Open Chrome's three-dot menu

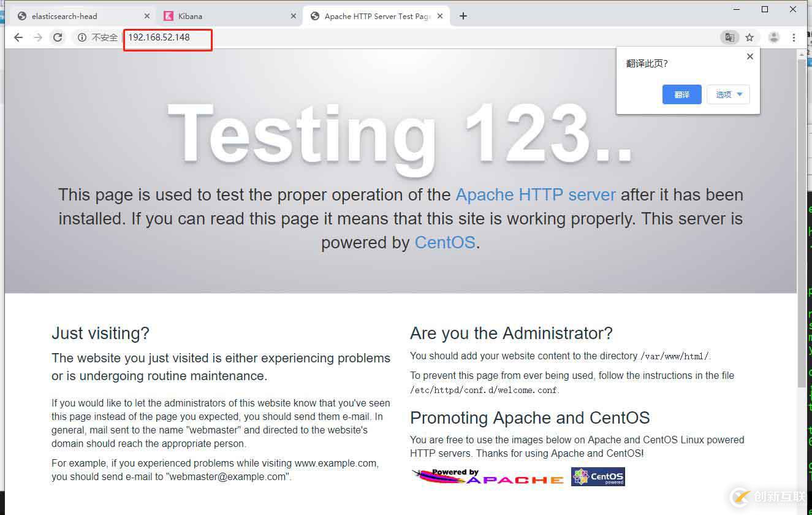point(794,37)
